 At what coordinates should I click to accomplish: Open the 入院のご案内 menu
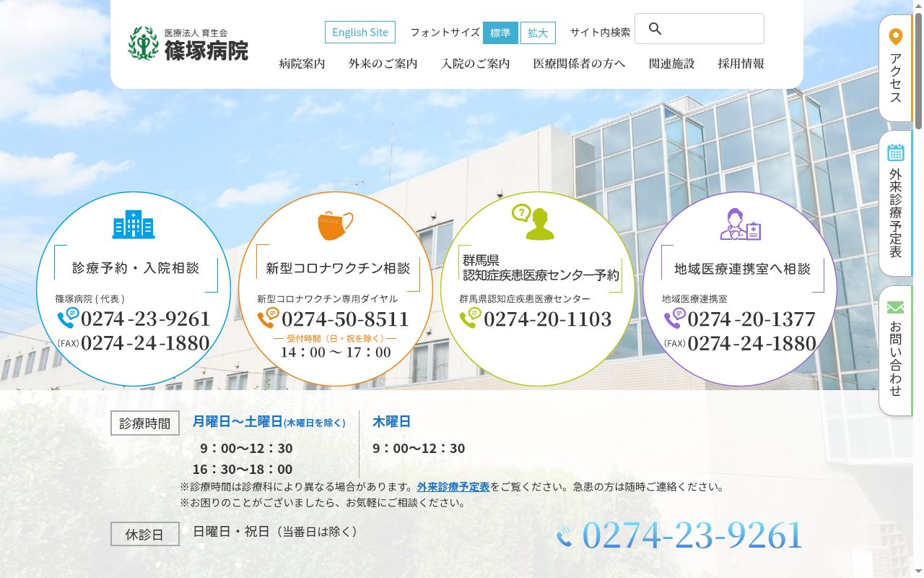tap(476, 64)
